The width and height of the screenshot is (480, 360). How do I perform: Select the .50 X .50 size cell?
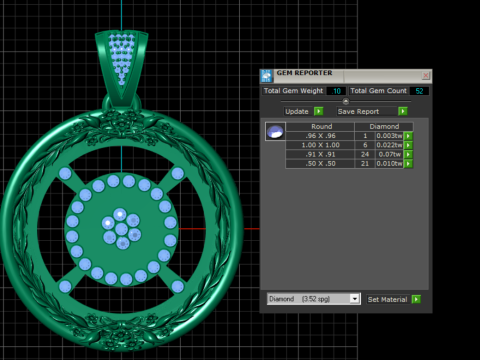(x=320, y=164)
